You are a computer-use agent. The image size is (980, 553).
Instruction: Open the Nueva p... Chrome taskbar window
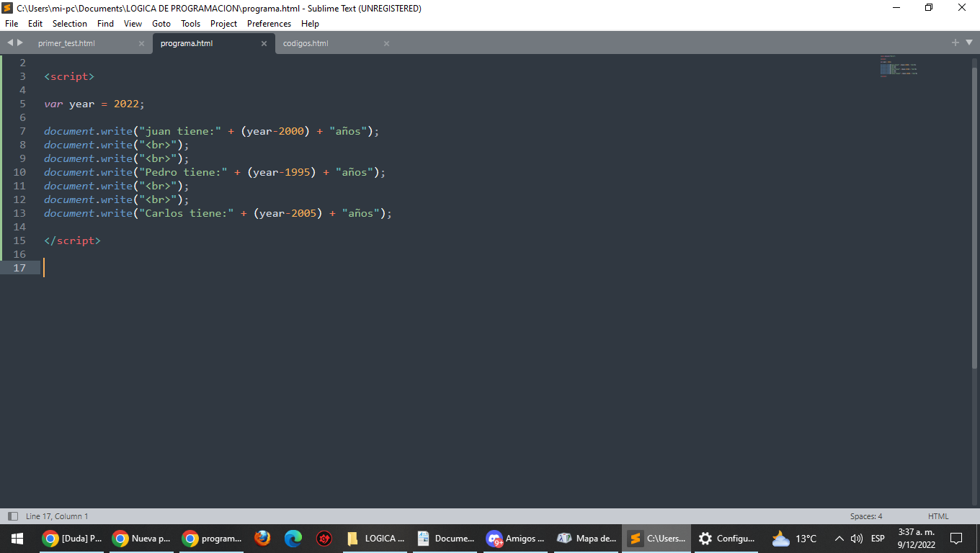pyautogui.click(x=141, y=539)
